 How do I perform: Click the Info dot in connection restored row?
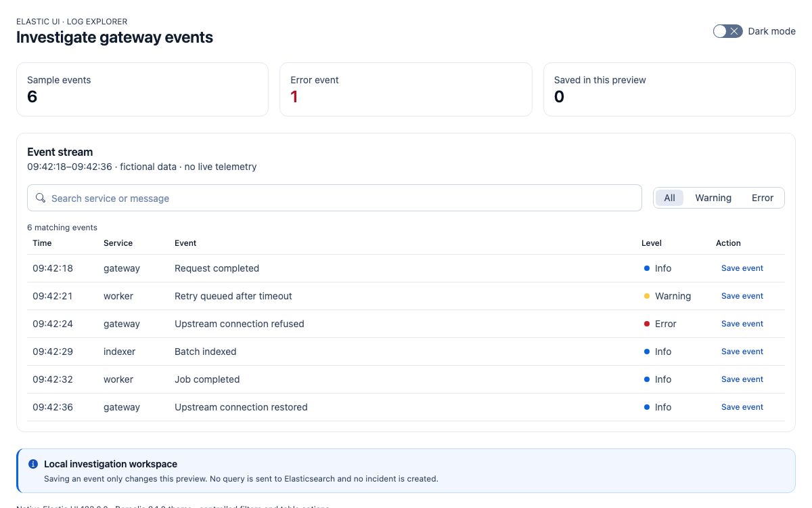(647, 407)
